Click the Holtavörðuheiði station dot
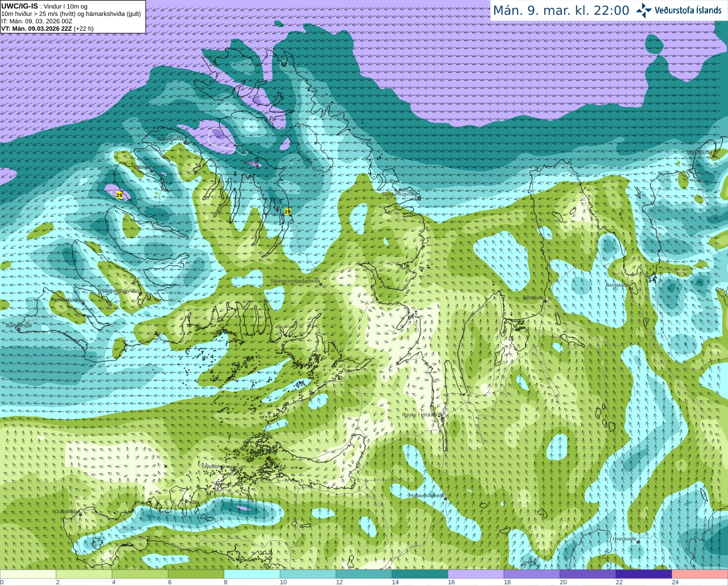Screen dimensions: 728x586 coord(445,499)
